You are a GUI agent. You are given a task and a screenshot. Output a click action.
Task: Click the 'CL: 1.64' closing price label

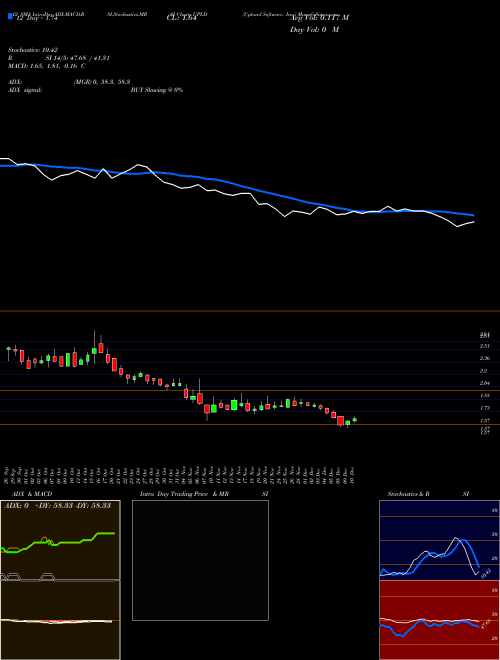click(x=181, y=18)
